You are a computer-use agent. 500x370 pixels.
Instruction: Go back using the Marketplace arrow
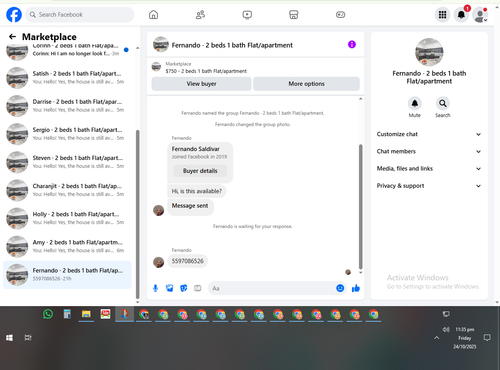point(12,37)
